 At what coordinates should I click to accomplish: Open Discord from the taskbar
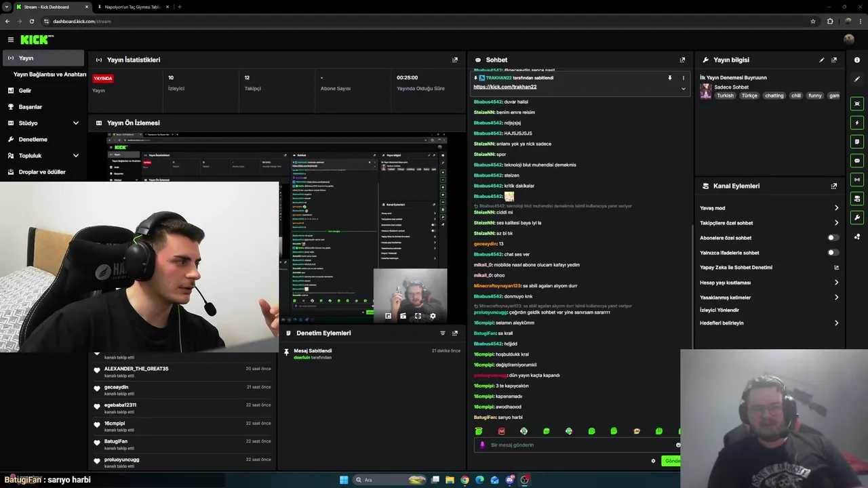tap(510, 480)
